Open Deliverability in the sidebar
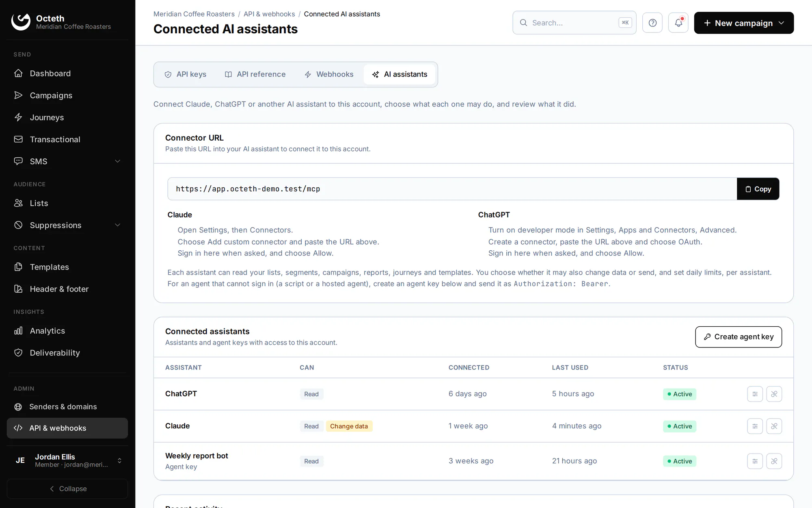This screenshot has height=508, width=812. pos(67,353)
